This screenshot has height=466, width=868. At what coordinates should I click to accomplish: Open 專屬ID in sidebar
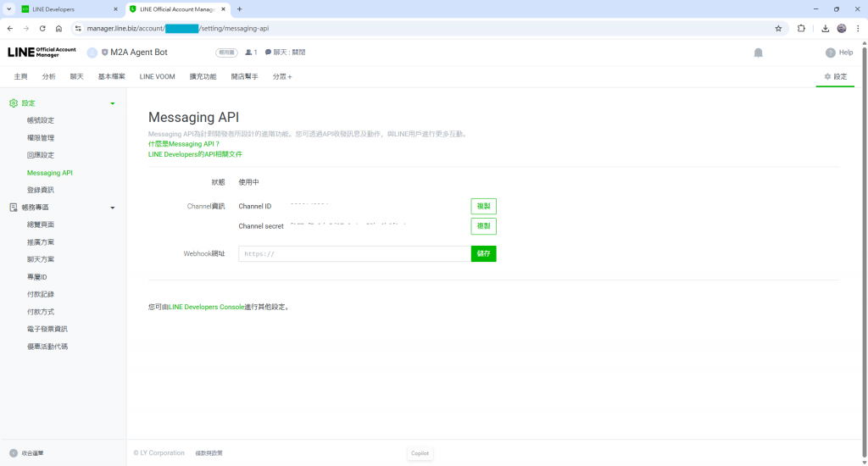pos(37,277)
